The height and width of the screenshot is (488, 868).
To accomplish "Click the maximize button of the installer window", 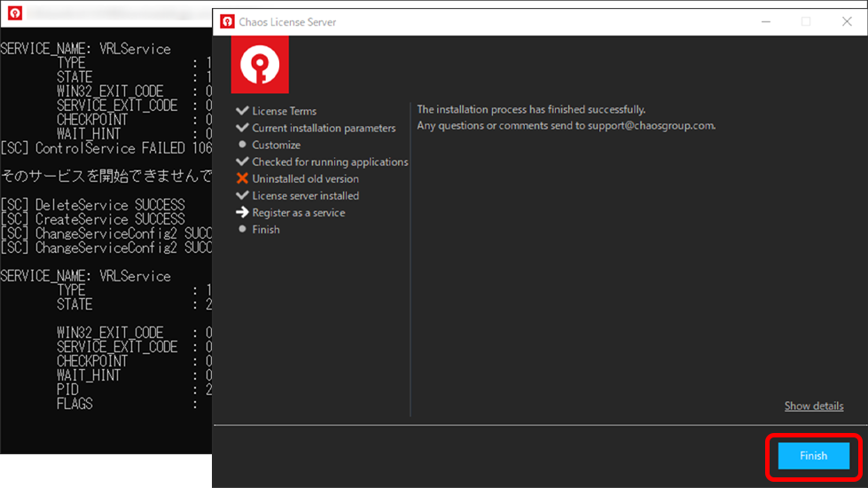I will click(806, 21).
